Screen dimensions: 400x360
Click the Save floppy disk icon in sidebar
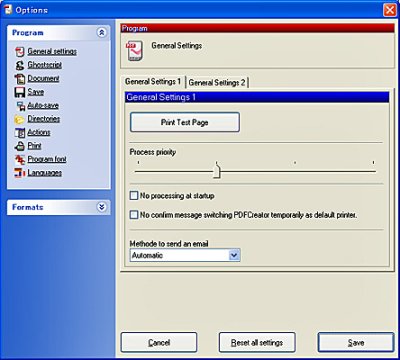click(20, 92)
